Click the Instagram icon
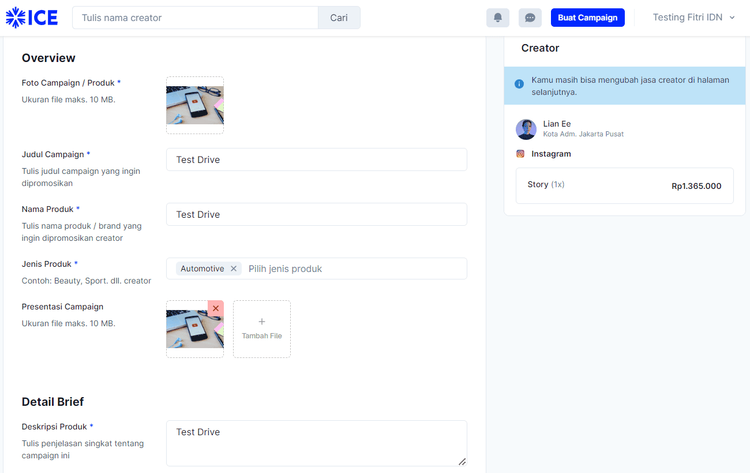The width and height of the screenshot is (750, 473). [x=520, y=154]
